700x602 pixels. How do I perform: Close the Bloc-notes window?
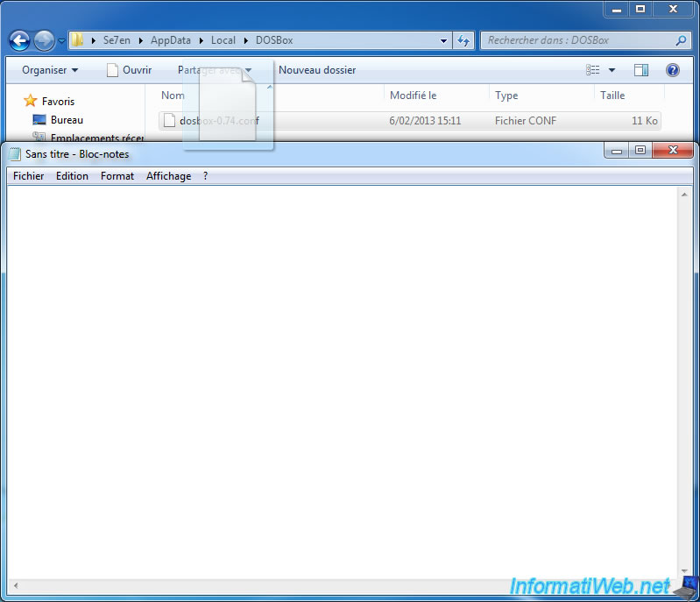tap(673, 151)
